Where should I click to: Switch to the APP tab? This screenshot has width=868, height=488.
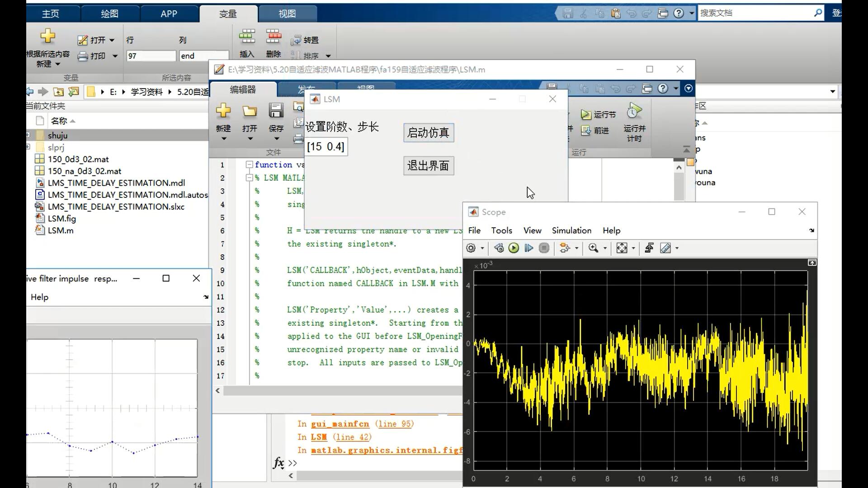[169, 14]
